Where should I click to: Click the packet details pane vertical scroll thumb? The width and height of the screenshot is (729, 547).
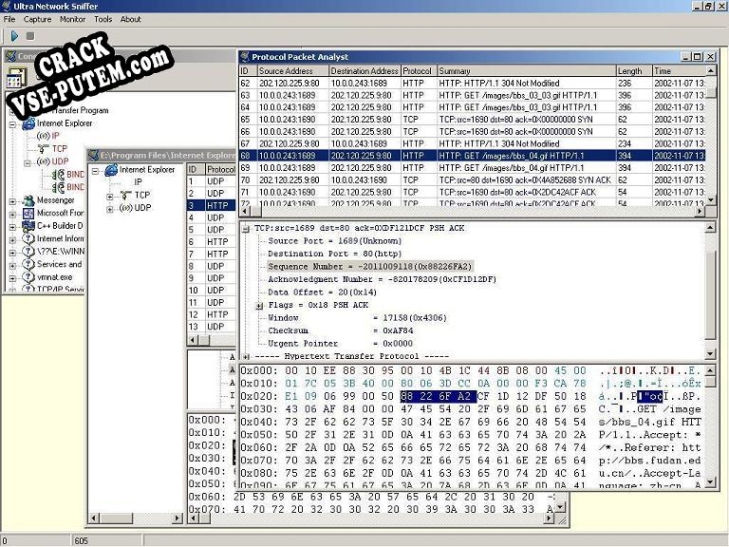[710, 295]
